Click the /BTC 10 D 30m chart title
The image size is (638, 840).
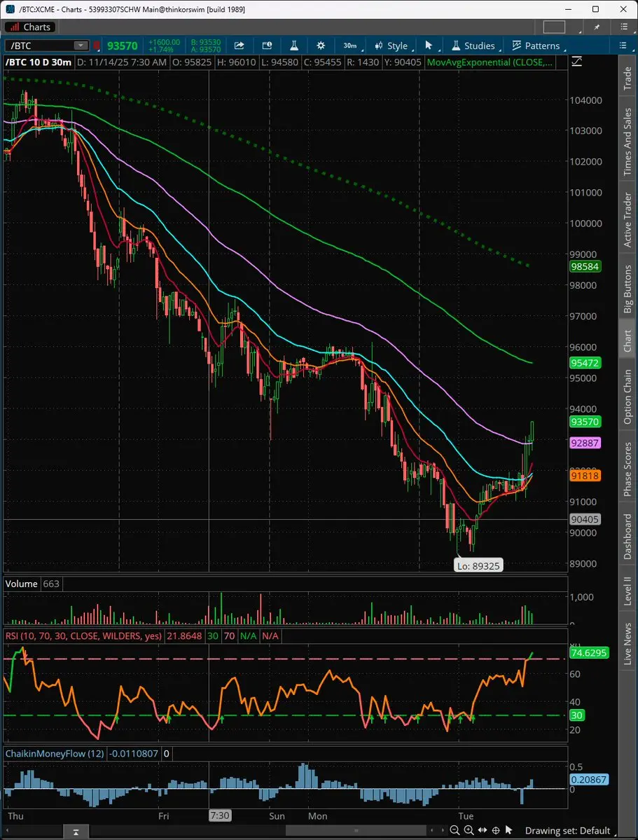coord(38,62)
